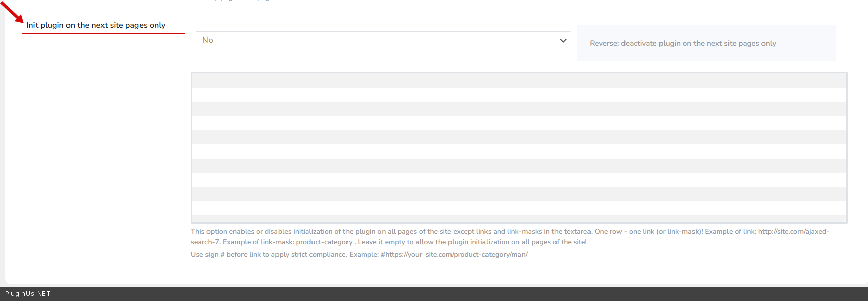This screenshot has height=301, width=868.
Task: Focus the first line of the links textarea
Action: (518, 81)
